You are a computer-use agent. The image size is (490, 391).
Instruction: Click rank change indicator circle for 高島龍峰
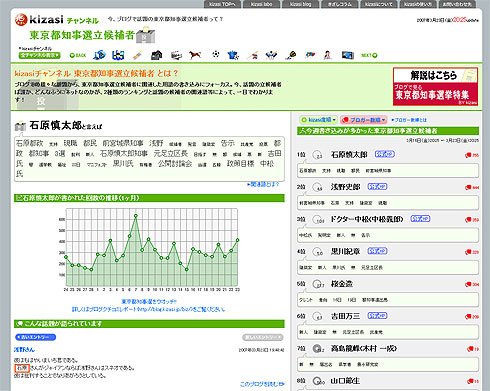click(x=318, y=349)
